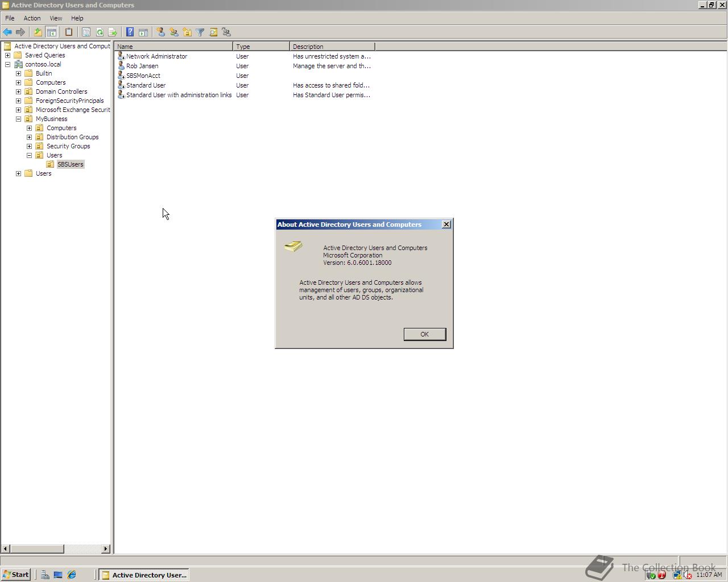Click the user icon beside Rob Jansen
Viewport: 728px width, 582px height.
(x=121, y=66)
